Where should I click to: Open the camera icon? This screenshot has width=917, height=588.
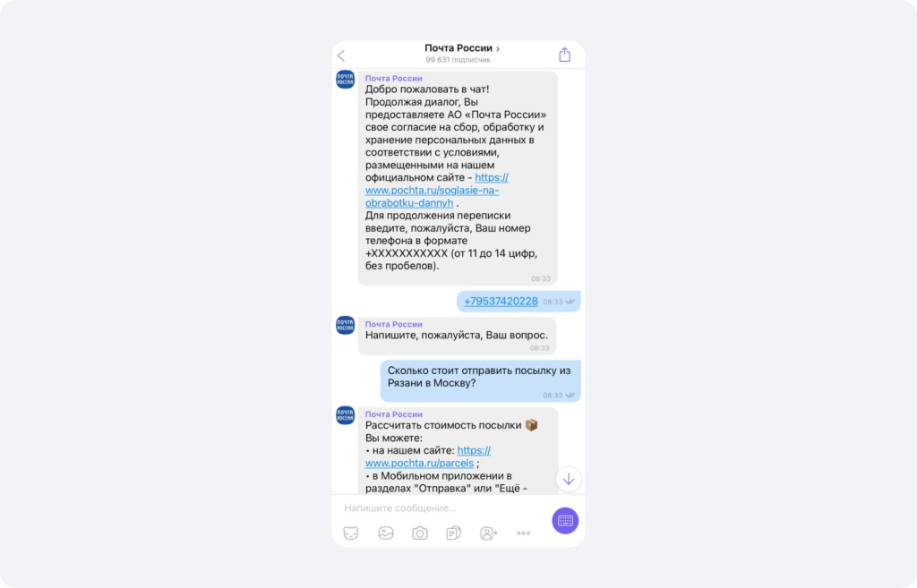pyautogui.click(x=420, y=533)
